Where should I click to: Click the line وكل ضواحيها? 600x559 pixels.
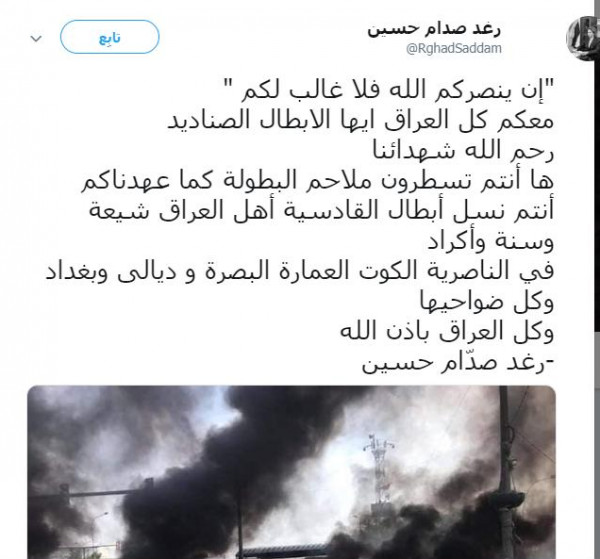pos(487,302)
